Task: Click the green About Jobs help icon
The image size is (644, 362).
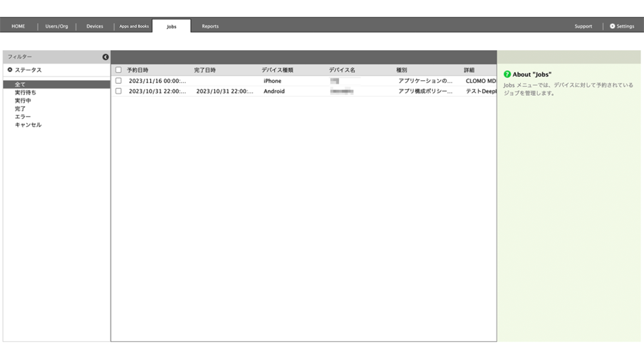Action: [507, 74]
